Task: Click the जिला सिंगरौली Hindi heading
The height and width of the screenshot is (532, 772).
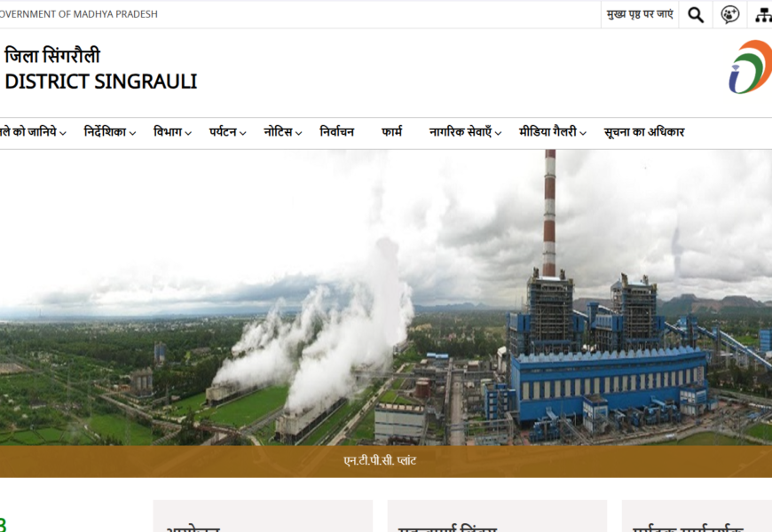Action: pyautogui.click(x=52, y=57)
